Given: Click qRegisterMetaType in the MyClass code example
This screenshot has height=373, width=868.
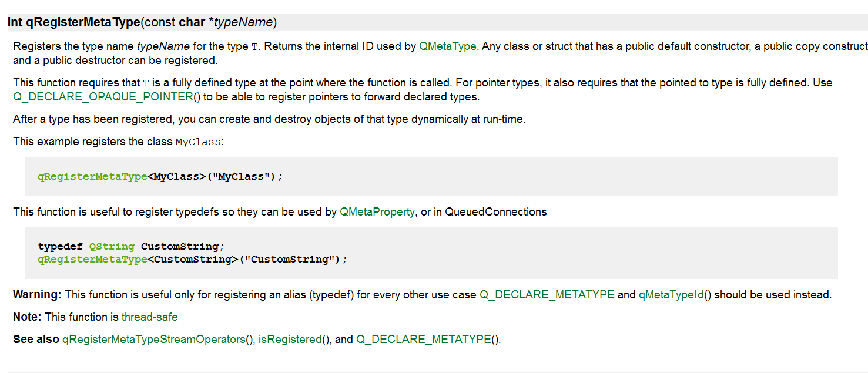Looking at the screenshot, I should [93, 176].
